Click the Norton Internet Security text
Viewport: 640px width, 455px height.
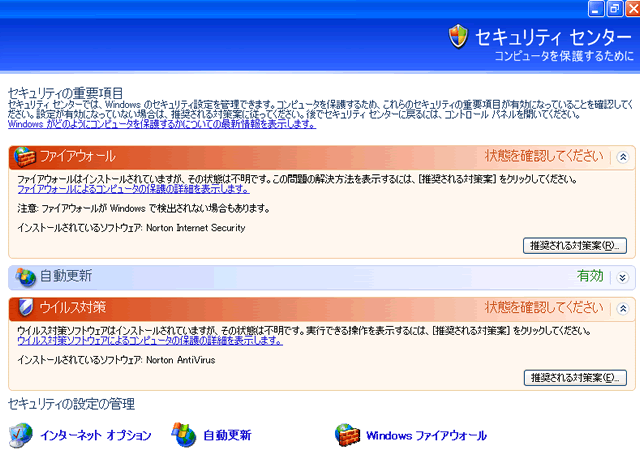196,228
